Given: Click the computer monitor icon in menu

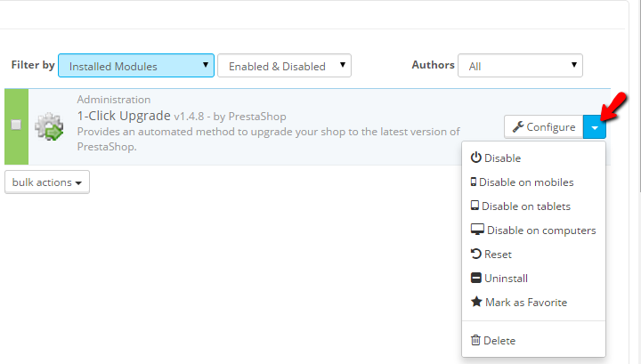Looking at the screenshot, I should tap(477, 230).
